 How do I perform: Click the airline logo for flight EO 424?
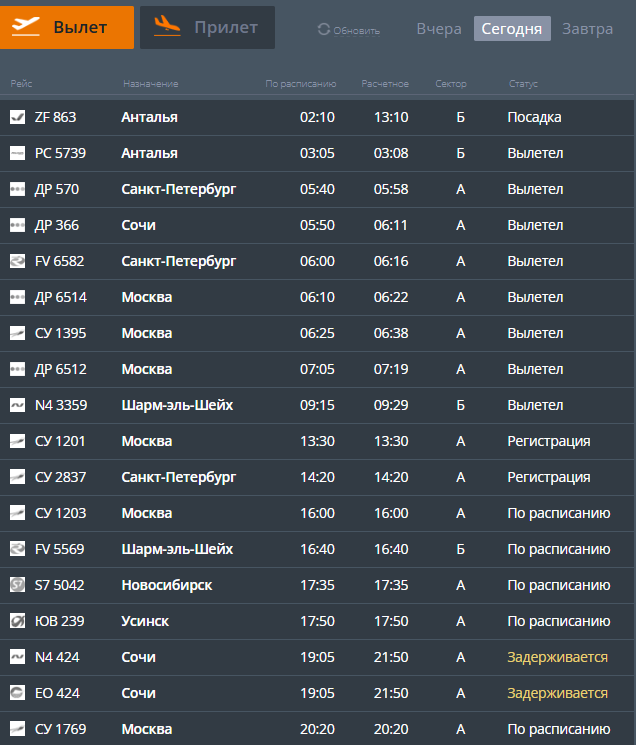[17, 693]
